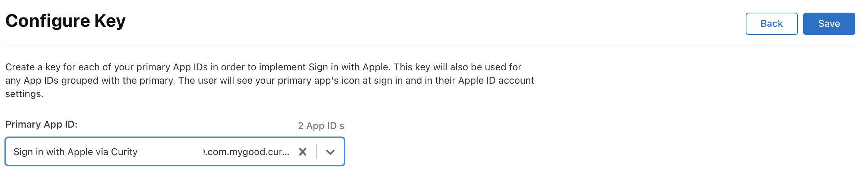
Task: Click the truncated .com.mygood.cur... identifier
Action: coord(247,152)
